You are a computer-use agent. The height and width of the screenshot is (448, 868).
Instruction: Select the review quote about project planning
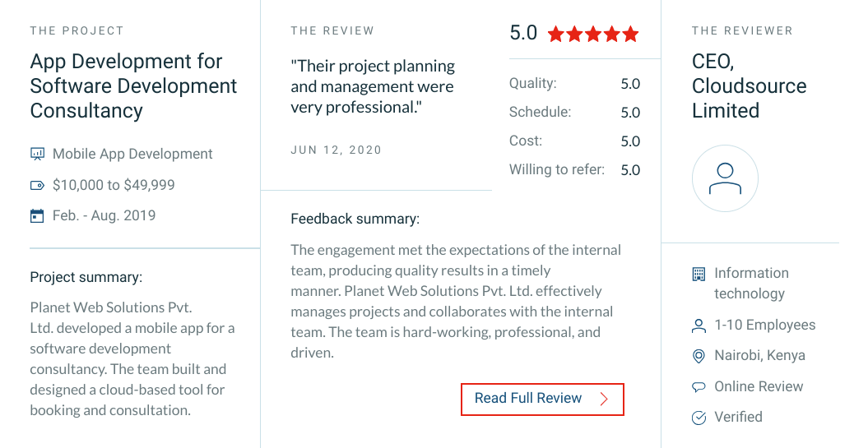pyautogui.click(x=373, y=87)
